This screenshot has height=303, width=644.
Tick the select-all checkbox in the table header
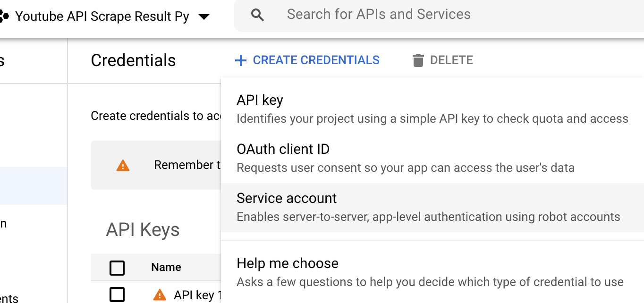[117, 268]
